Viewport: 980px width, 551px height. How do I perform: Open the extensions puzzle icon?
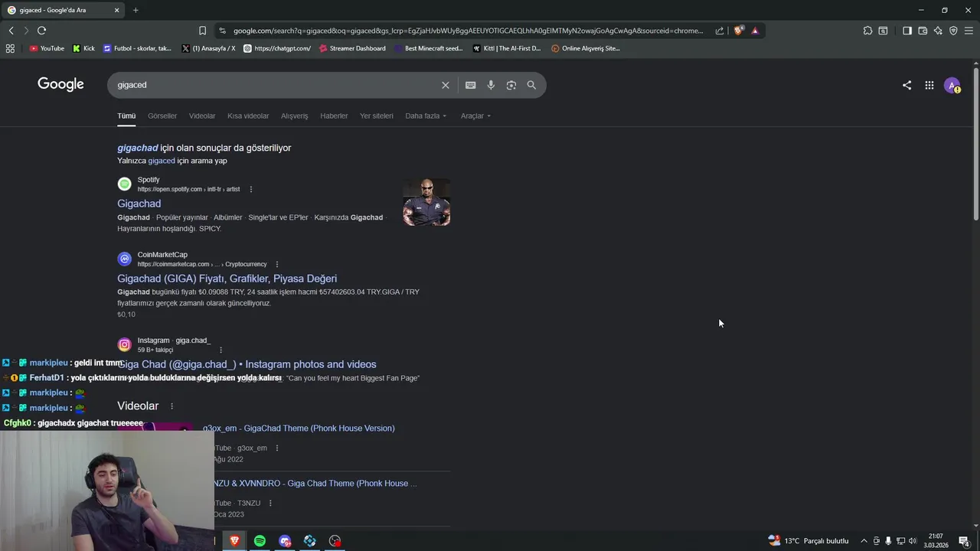click(x=867, y=31)
